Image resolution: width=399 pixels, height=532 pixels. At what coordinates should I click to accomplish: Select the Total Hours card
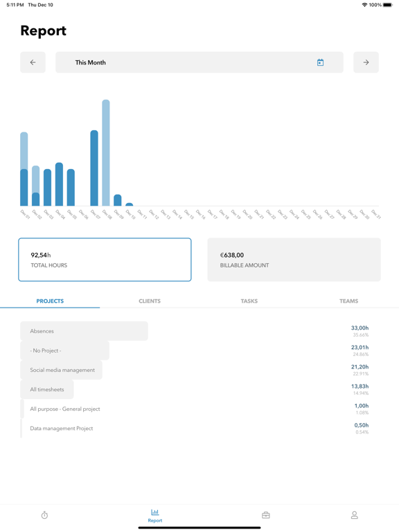click(105, 260)
